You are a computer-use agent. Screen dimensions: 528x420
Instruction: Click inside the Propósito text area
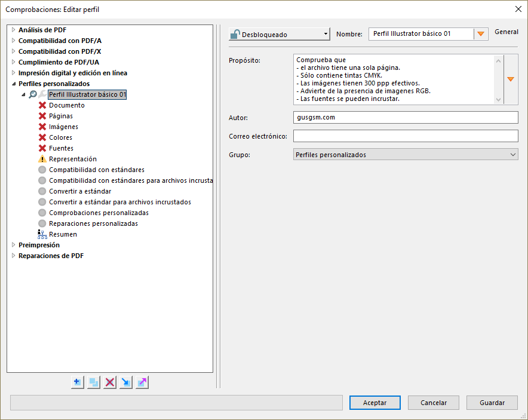click(393, 79)
